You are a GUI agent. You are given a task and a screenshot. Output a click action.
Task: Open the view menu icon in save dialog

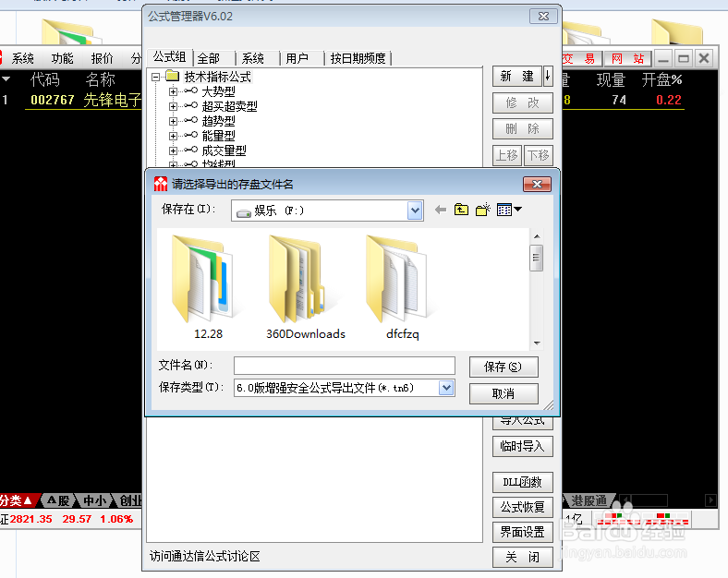(509, 211)
